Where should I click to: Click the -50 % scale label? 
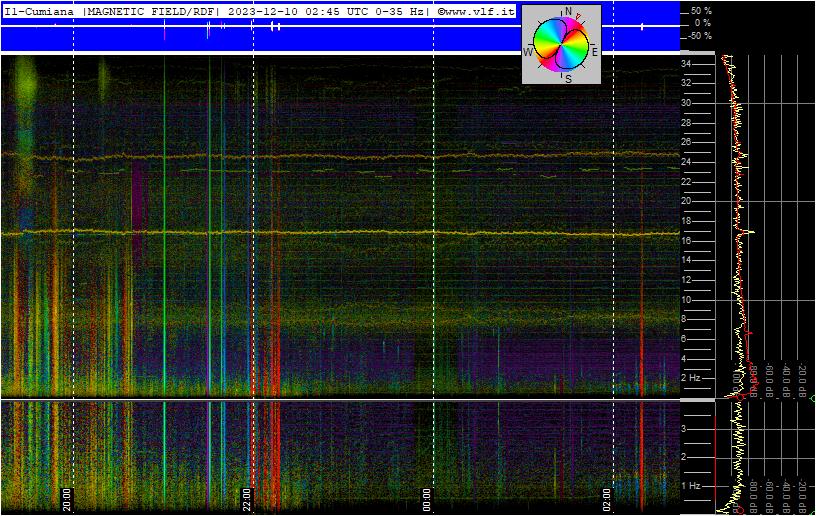(x=699, y=36)
